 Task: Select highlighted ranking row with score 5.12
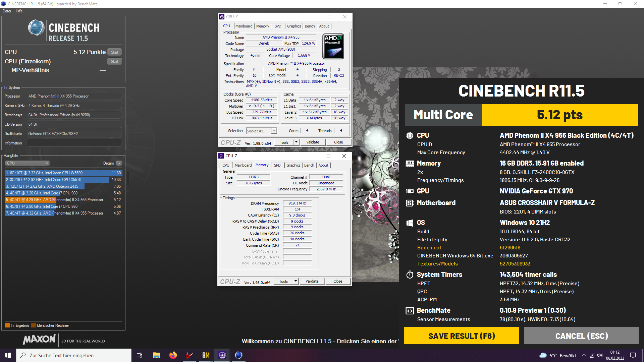tap(63, 200)
